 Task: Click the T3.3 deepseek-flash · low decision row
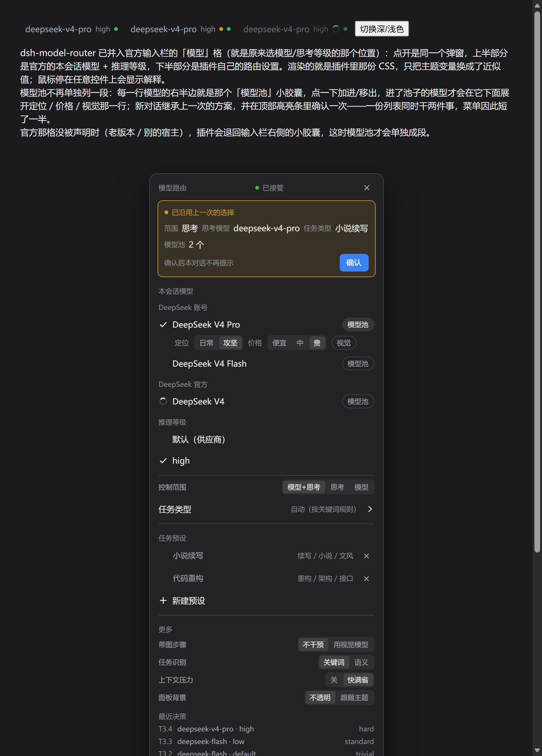point(266,742)
